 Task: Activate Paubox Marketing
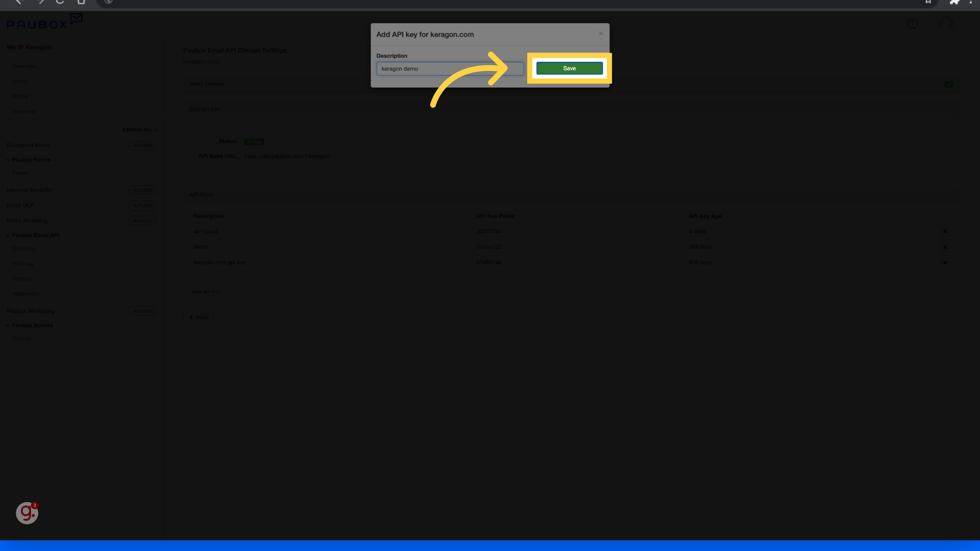pos(142,311)
